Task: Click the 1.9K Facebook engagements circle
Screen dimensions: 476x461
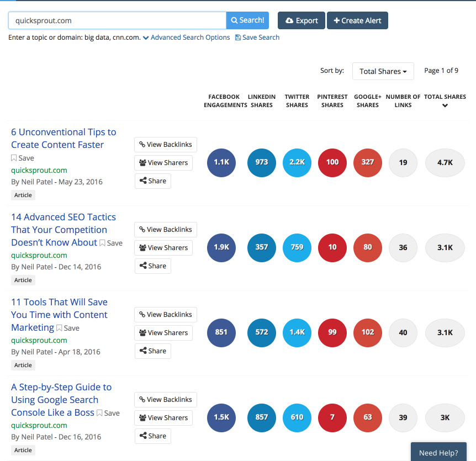Action: tap(221, 248)
